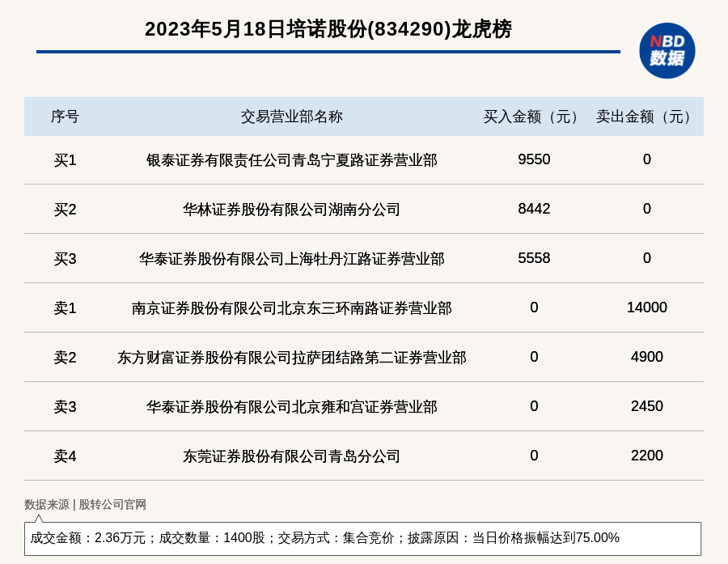Select 华泰证券股份有限公司北京雍和宫证券营业部
Image resolution: width=728 pixels, height=564 pixels.
pyautogui.click(x=291, y=406)
